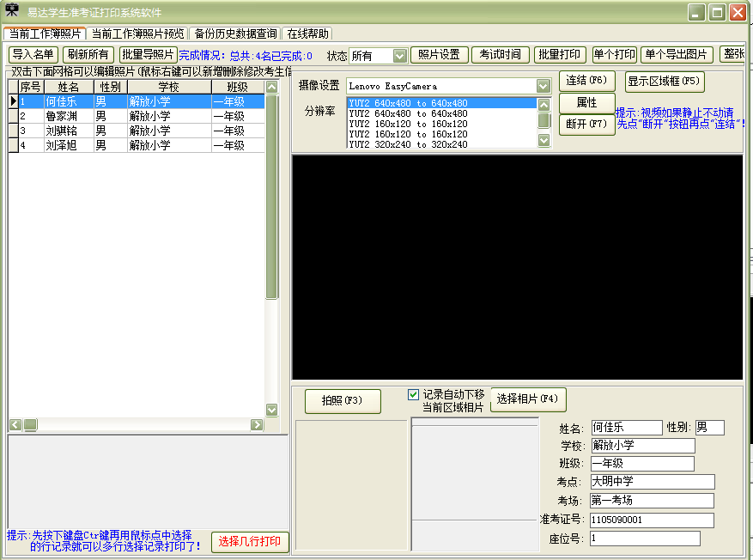Open camera 属性 properties

(586, 103)
